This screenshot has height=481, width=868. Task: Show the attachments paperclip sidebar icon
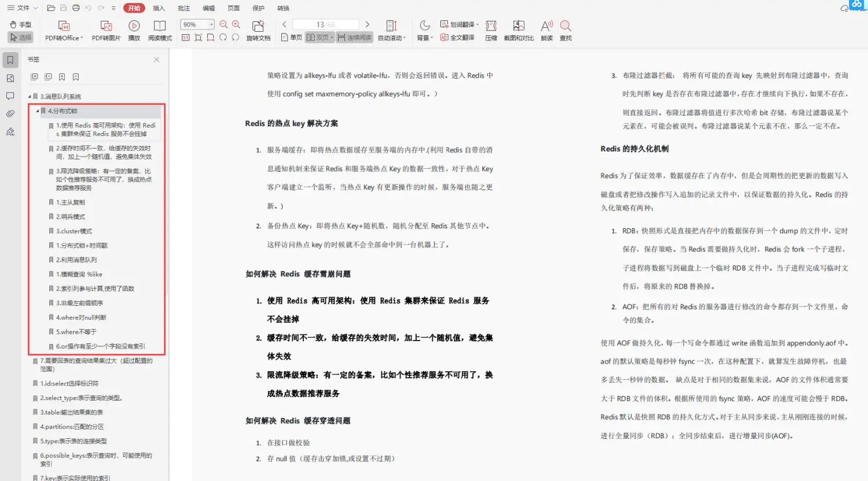[x=10, y=114]
